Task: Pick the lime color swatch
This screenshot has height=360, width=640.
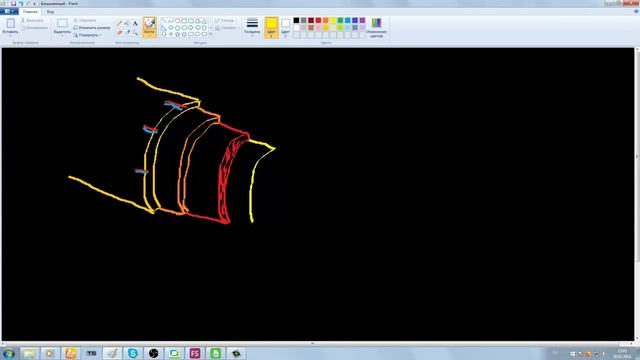Action: tap(340, 28)
